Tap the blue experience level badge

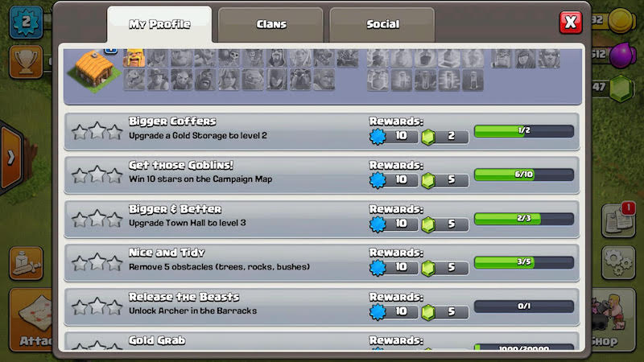(26, 23)
